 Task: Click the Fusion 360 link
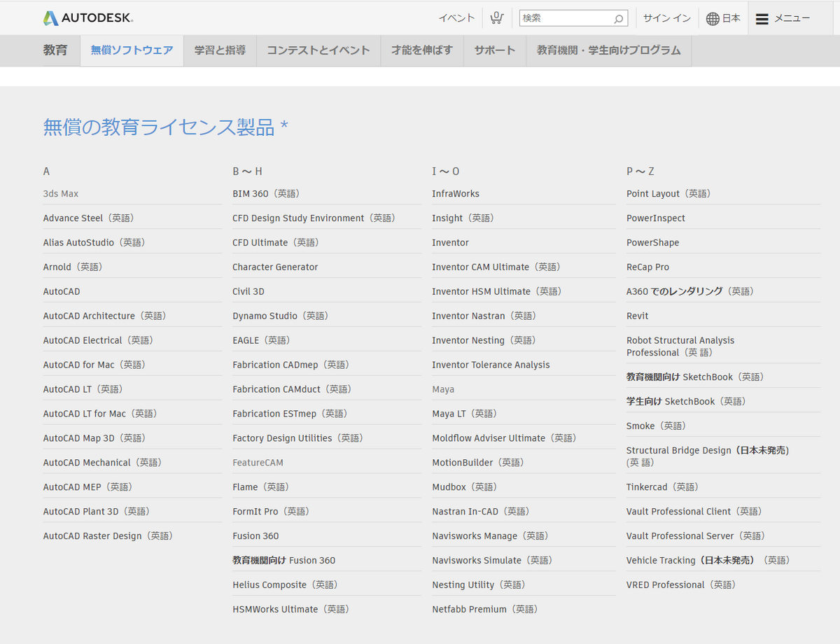click(x=254, y=535)
